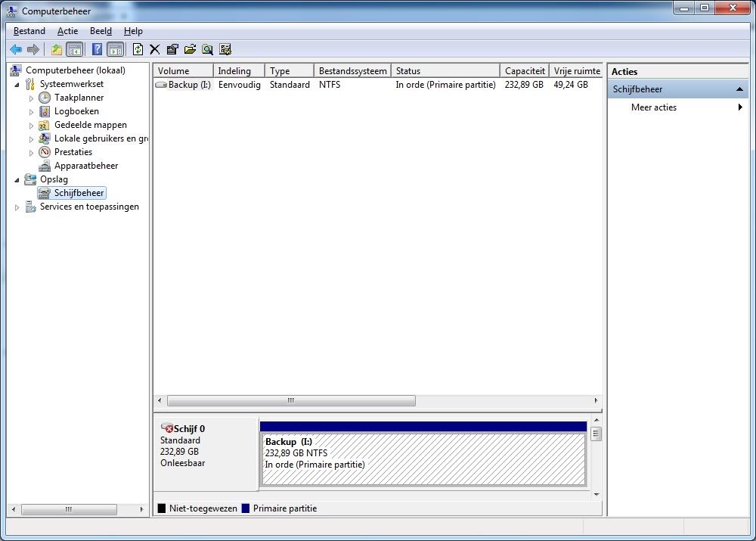Click the Systeemwerkset tools icon
The width and height of the screenshot is (756, 541).
pyautogui.click(x=30, y=84)
